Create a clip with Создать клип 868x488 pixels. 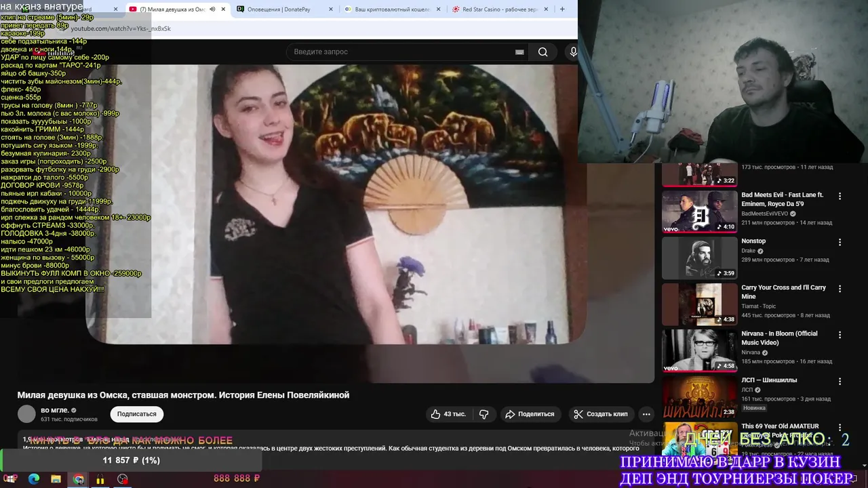tap(600, 414)
